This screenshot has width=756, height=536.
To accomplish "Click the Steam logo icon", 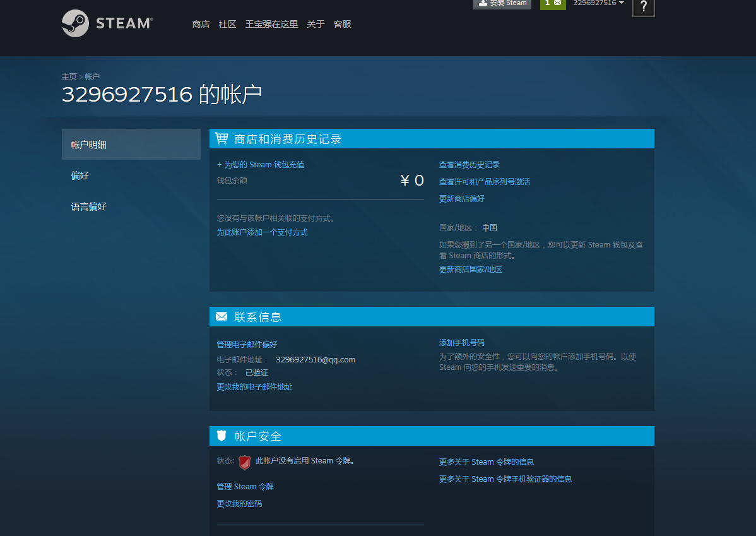I will [x=75, y=23].
